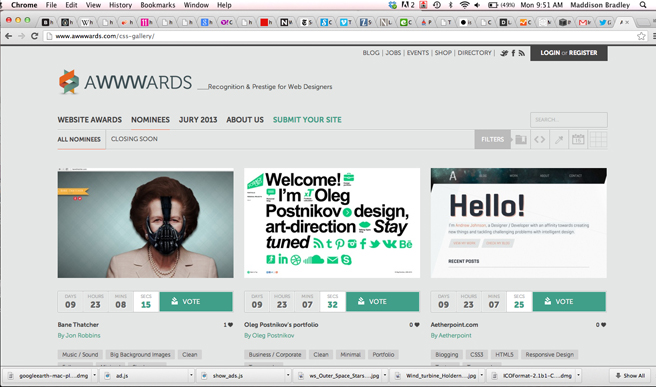Show All downloads
Screen dimensions: 656x387
point(630,376)
